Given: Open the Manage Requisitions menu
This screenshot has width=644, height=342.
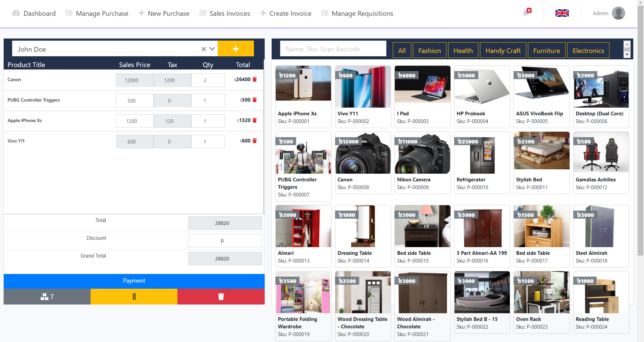Looking at the screenshot, I should [357, 13].
